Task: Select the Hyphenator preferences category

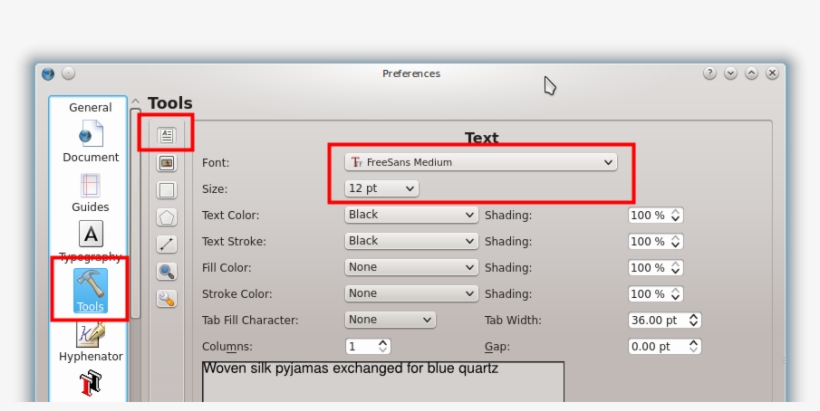Action: (90, 342)
